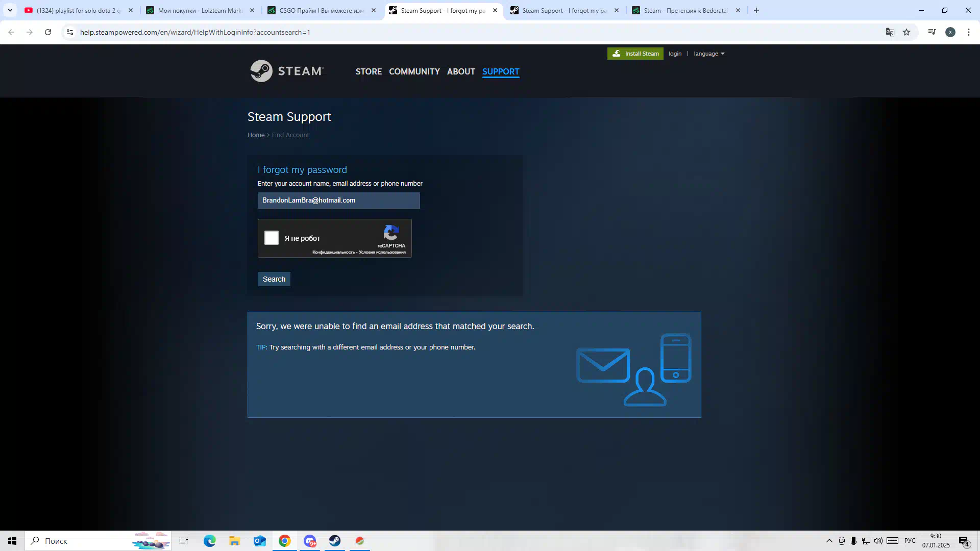Reload the page with refresh icon
This screenshot has width=980, height=551.
48,32
